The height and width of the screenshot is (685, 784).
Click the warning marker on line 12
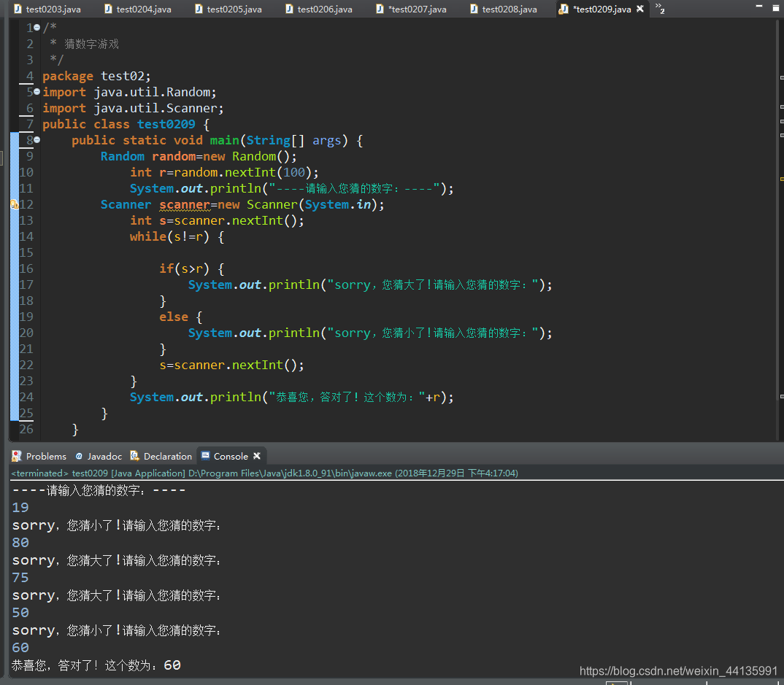click(x=15, y=204)
